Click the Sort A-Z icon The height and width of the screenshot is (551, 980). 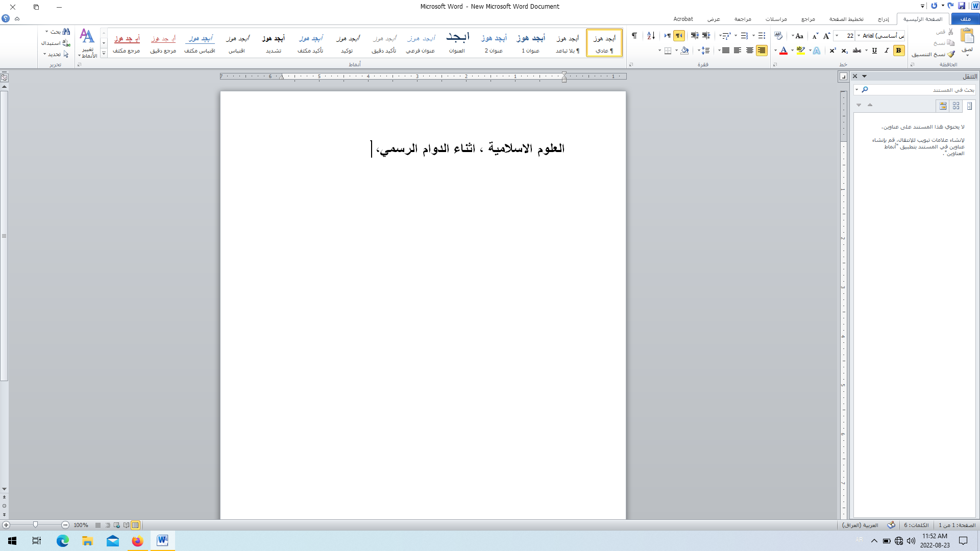(651, 36)
